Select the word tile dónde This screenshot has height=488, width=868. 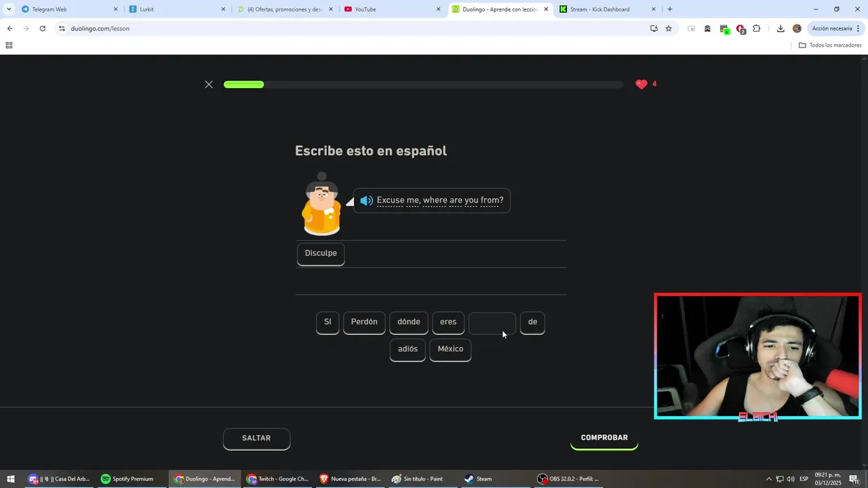(409, 322)
